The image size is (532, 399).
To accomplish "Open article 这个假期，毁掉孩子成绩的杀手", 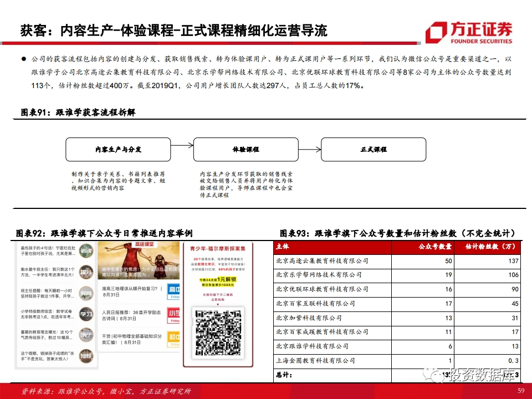I will (x=48, y=356).
